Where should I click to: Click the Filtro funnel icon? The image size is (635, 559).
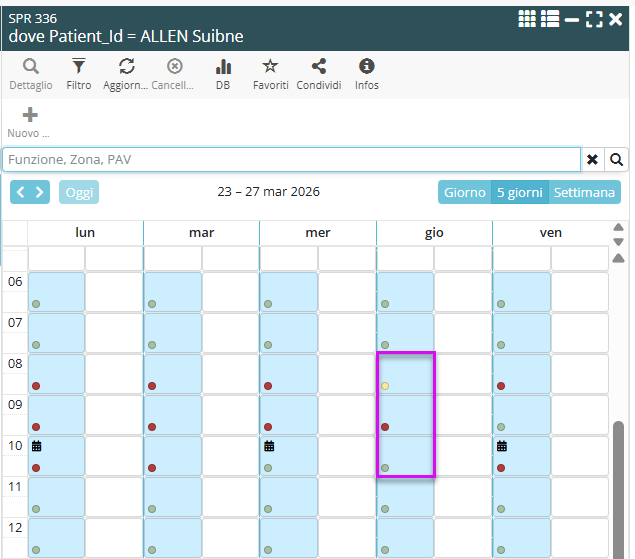point(79,67)
